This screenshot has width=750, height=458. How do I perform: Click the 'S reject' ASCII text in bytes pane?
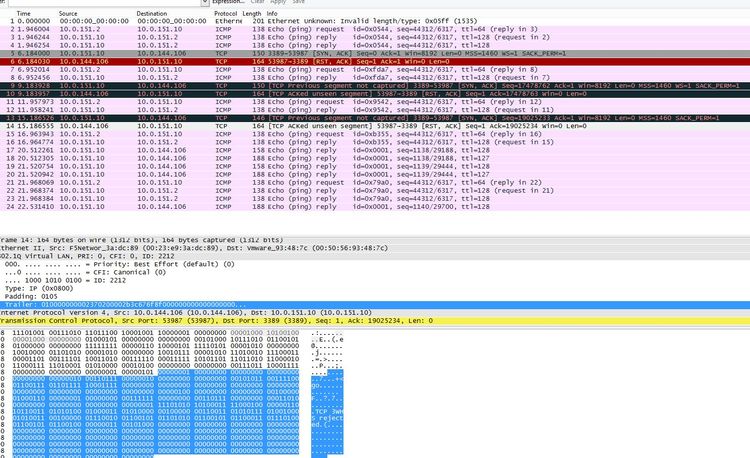point(327,418)
